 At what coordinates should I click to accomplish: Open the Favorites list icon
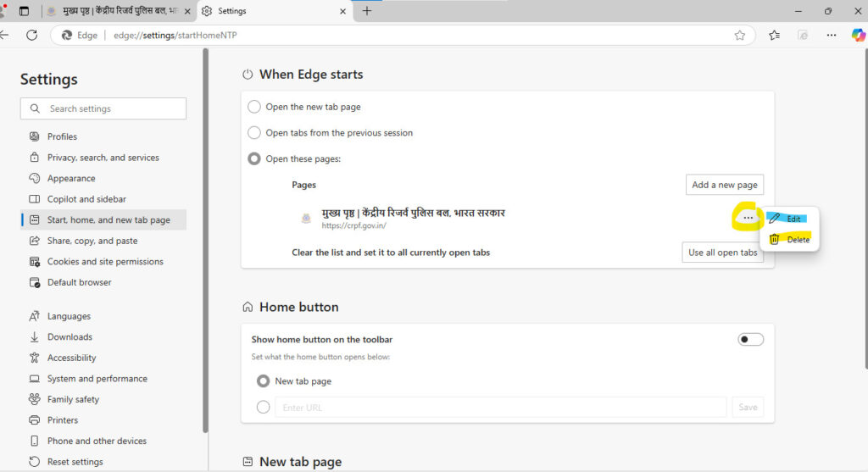point(774,36)
